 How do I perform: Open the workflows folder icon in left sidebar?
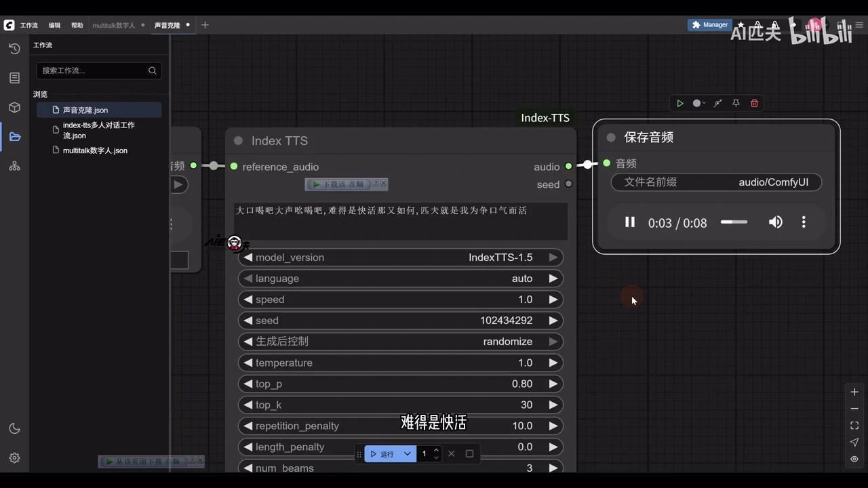coord(15,136)
